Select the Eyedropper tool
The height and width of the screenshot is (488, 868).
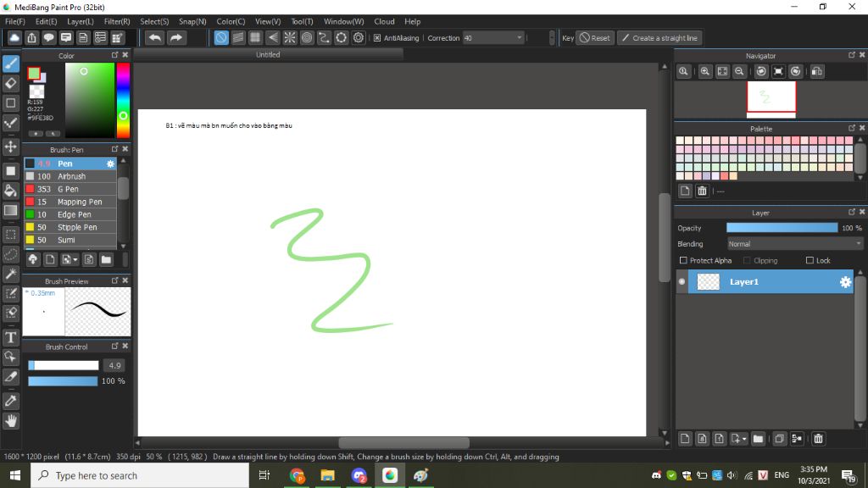coord(10,401)
